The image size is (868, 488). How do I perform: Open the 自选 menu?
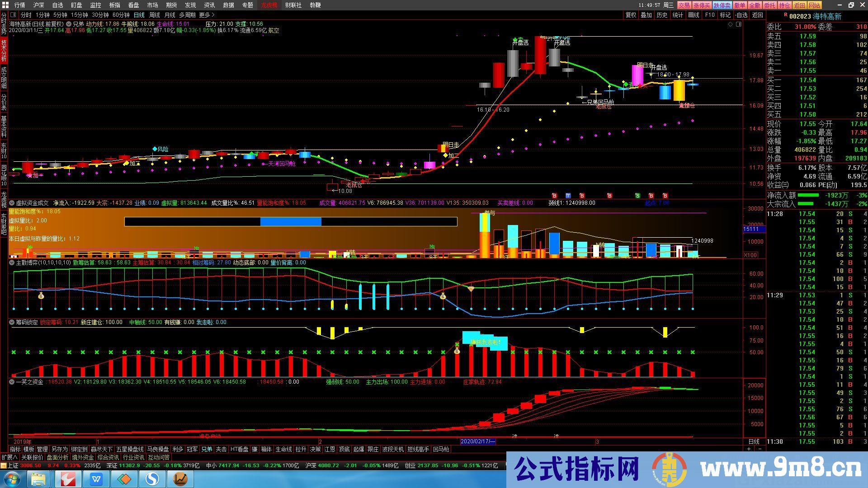pyautogui.click(x=57, y=5)
